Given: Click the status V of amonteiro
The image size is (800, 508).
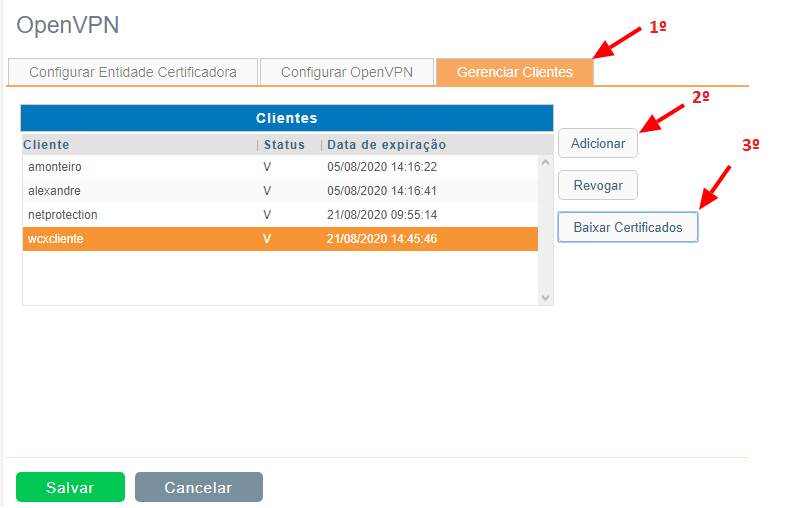Looking at the screenshot, I should tap(267, 167).
